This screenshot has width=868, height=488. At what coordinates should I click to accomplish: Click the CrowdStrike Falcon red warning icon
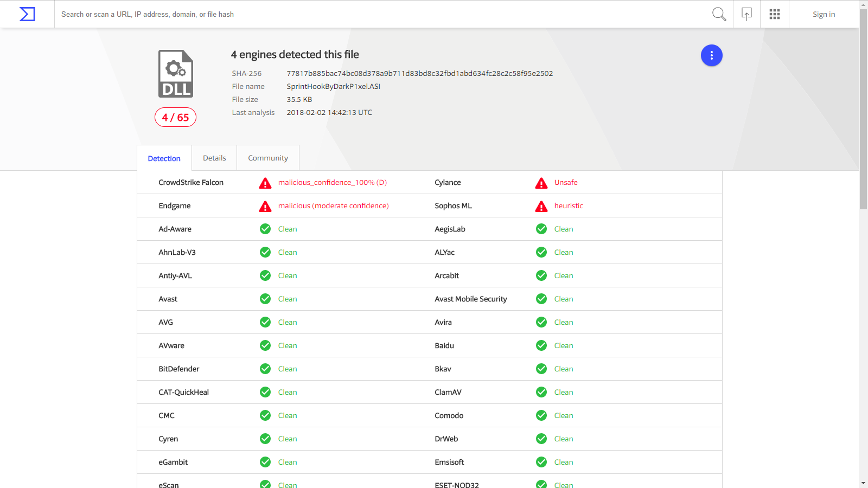(x=265, y=183)
